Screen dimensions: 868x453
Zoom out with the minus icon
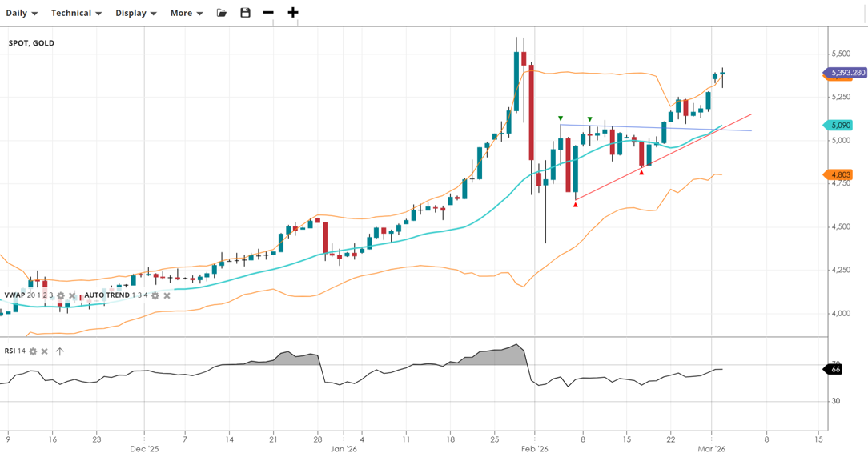[268, 13]
